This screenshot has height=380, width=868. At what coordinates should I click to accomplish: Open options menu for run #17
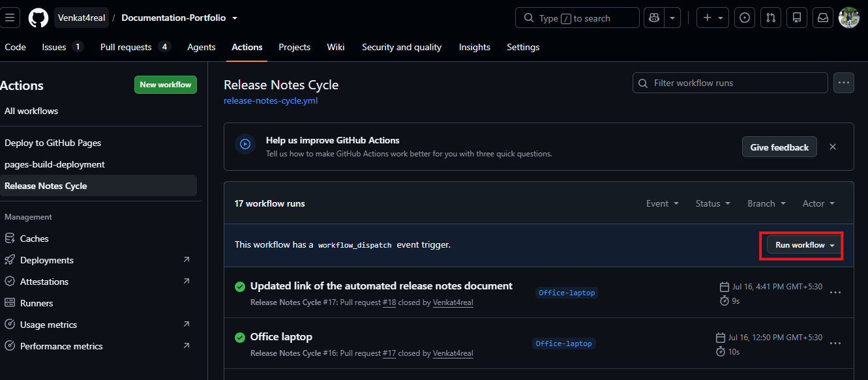point(835,293)
